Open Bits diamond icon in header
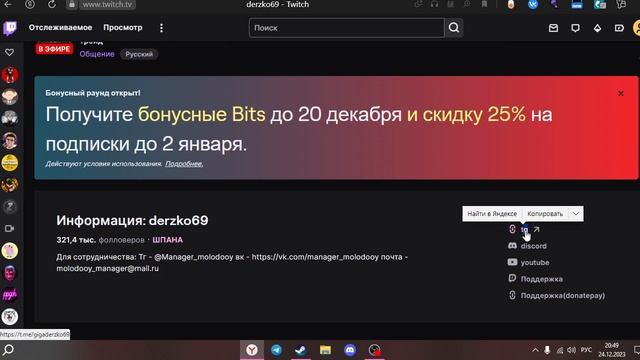Viewport: 640px width, 360px height. coord(598,28)
